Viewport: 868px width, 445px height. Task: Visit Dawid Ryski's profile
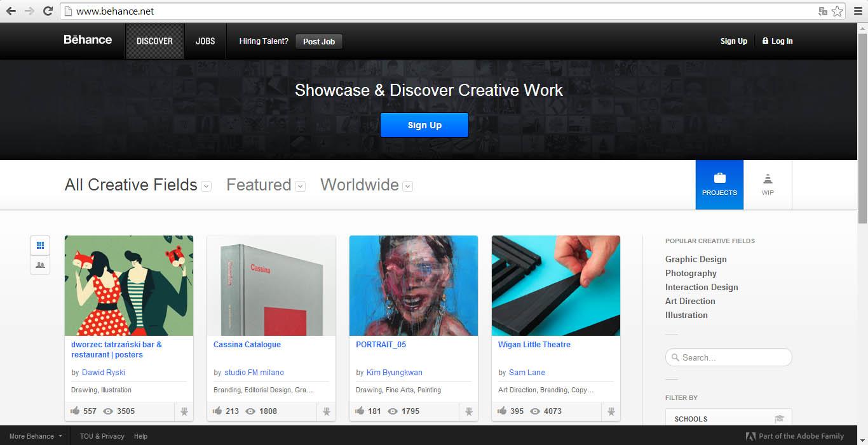point(104,373)
